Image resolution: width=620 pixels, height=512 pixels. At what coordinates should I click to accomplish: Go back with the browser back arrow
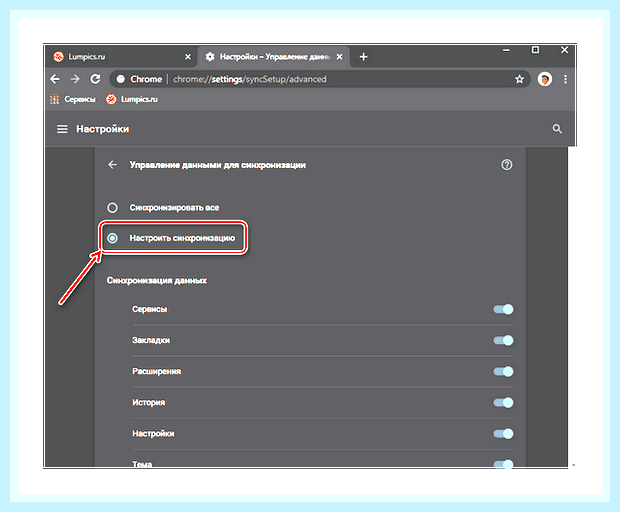point(55,79)
